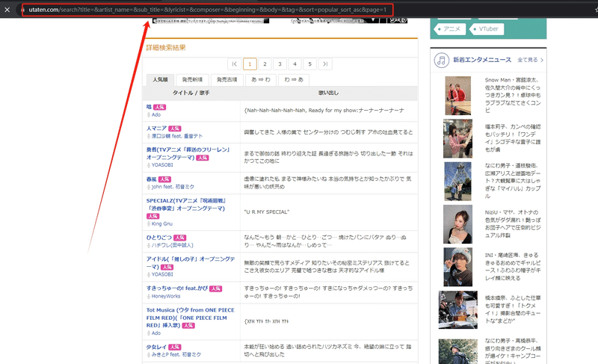The image size is (598, 364).
Task: Switch to the あ⇒わ sort tab
Action: tap(261, 80)
